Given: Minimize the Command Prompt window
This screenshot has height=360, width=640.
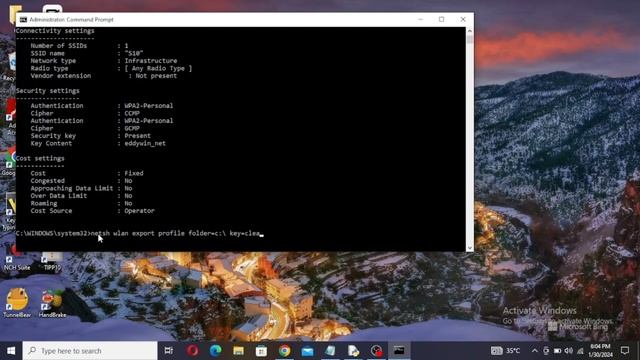Looking at the screenshot, I should tap(420, 19).
